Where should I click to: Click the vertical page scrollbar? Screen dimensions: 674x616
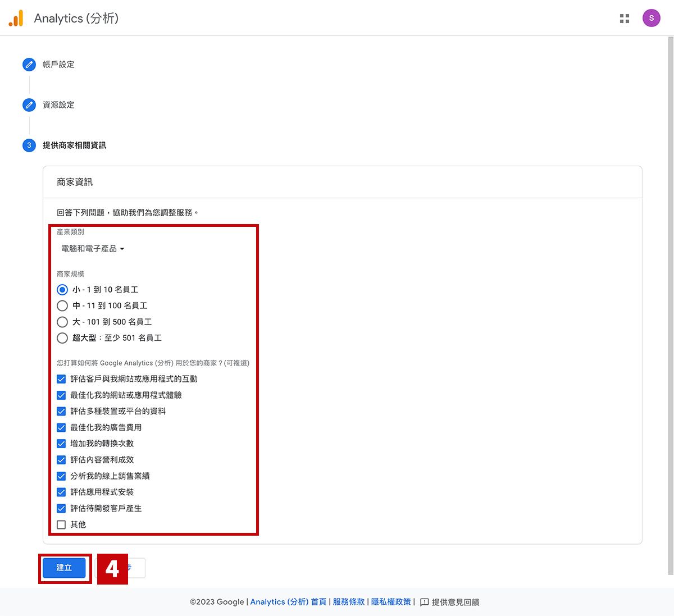click(x=671, y=303)
